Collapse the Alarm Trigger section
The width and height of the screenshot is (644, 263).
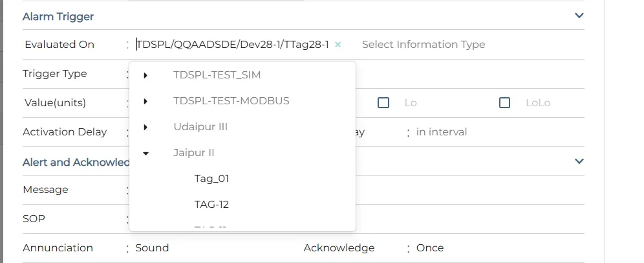[579, 16]
